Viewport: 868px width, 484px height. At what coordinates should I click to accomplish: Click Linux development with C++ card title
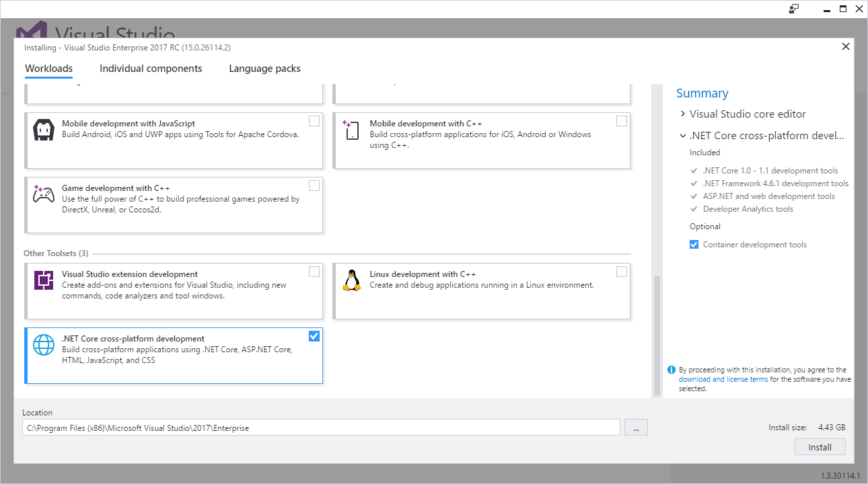[423, 274]
